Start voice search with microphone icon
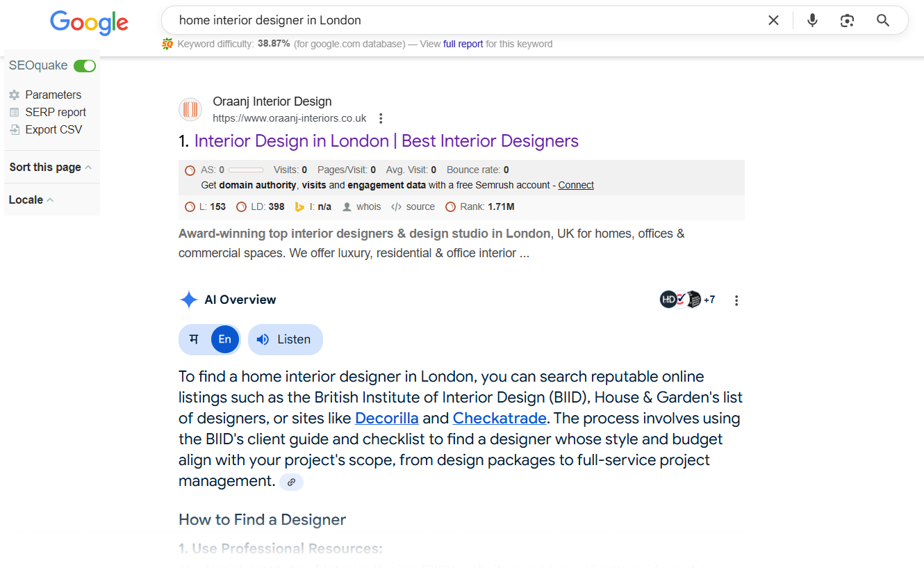 pyautogui.click(x=812, y=21)
